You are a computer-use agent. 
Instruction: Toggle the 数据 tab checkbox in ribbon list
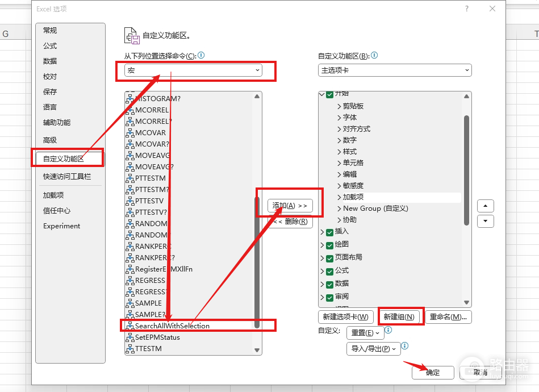click(329, 285)
